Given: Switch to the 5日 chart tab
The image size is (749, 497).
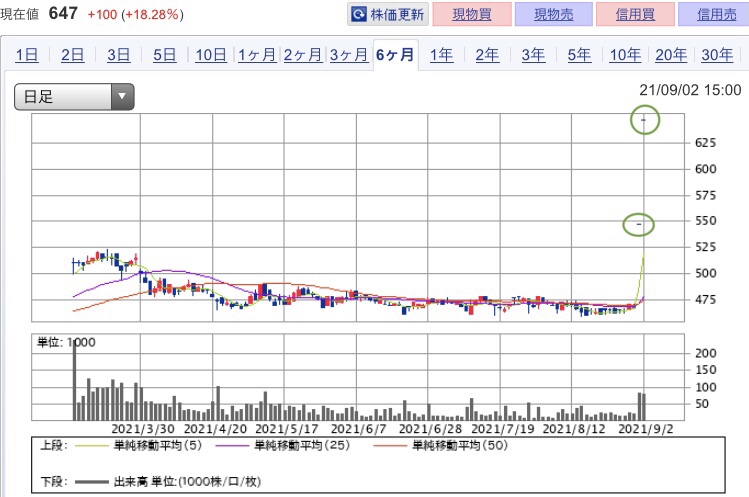Looking at the screenshot, I should point(165,55).
